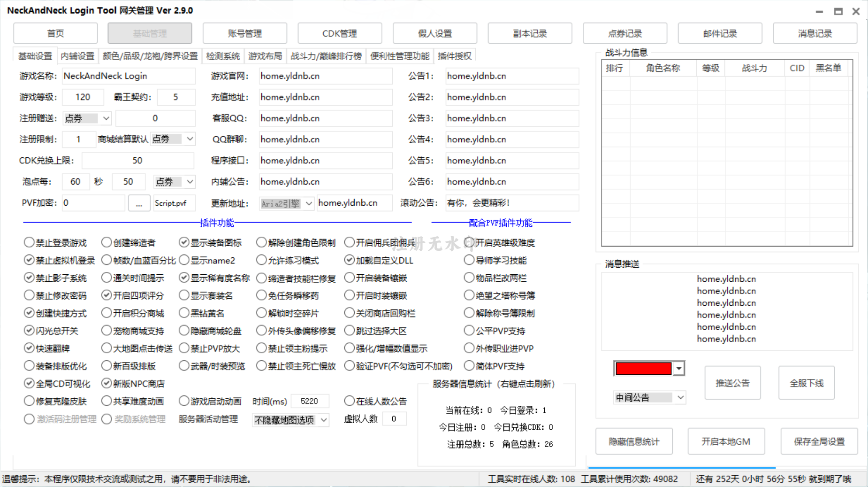Open the 消息记录 tab
The width and height of the screenshot is (868, 487).
[x=815, y=33]
